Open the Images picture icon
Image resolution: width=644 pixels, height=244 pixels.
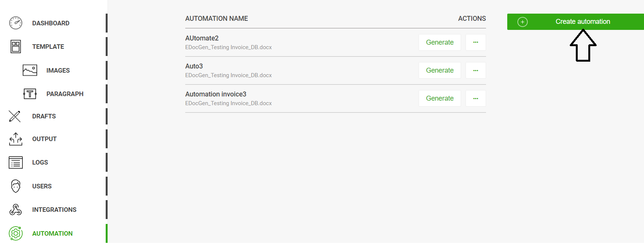(30, 70)
